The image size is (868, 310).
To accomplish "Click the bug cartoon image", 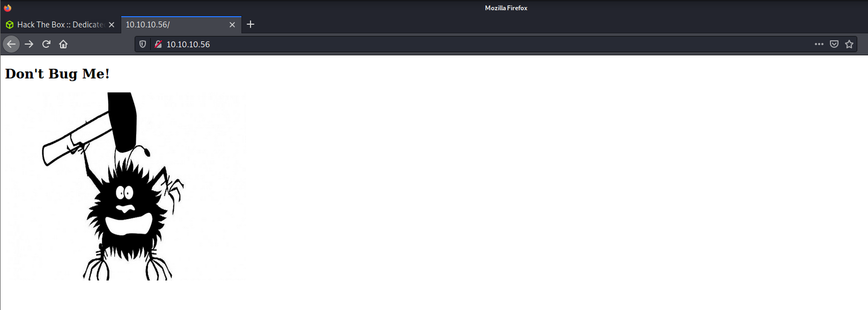I will click(x=126, y=186).
